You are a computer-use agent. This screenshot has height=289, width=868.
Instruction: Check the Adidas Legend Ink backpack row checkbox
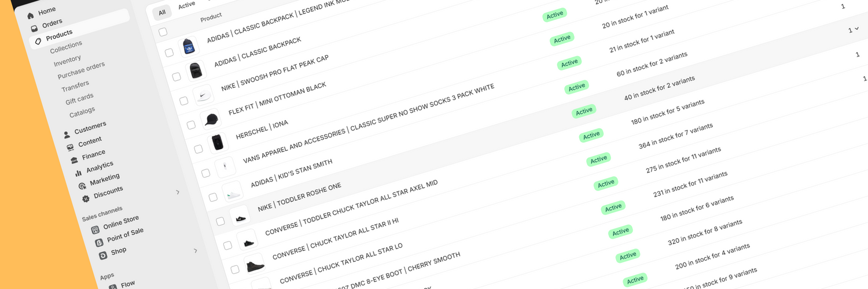169,53
